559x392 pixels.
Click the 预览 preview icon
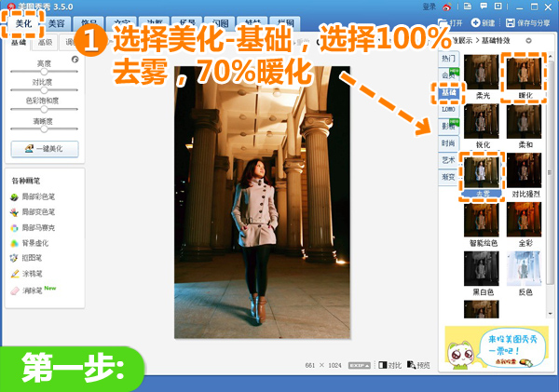tap(412, 365)
